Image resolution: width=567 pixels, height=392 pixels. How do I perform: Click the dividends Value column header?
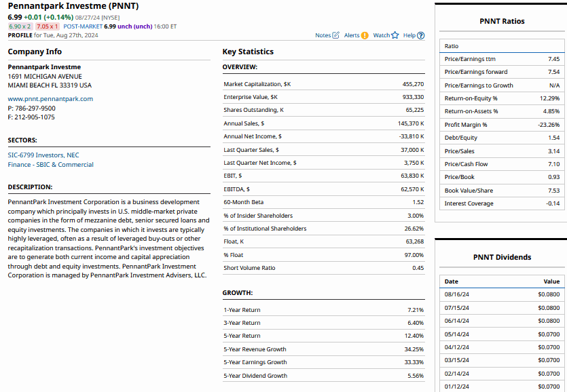click(551, 281)
